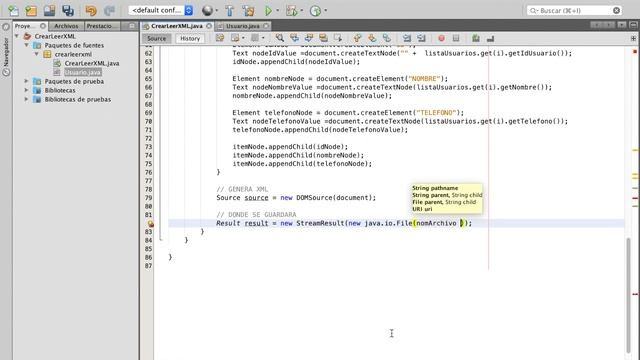Screen dimensions: 640x360
Task: Select CrearLeerXML.java in project tree
Action: tap(91, 63)
